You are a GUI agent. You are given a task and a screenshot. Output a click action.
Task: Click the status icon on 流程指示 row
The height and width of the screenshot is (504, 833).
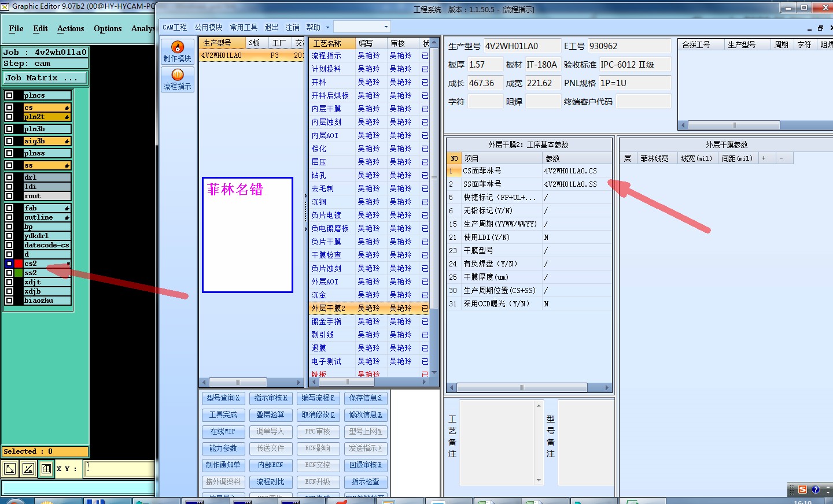pos(425,55)
